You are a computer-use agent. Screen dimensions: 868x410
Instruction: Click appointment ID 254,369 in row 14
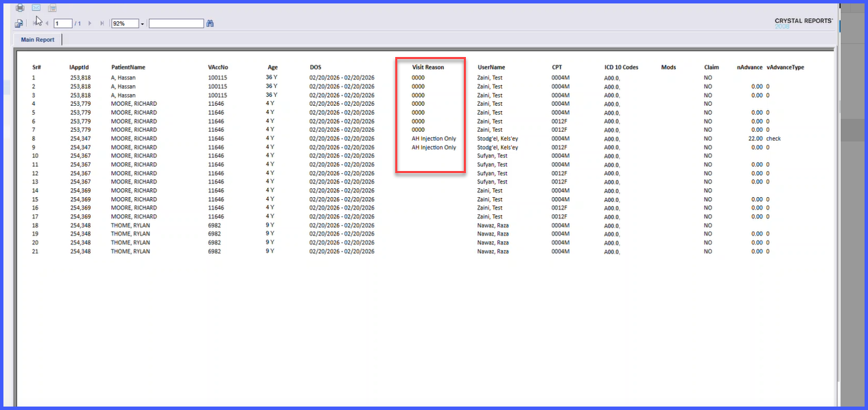point(80,191)
